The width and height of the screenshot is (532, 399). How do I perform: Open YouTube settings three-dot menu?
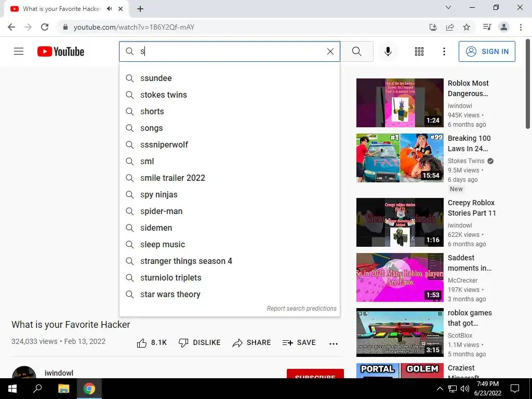(444, 51)
